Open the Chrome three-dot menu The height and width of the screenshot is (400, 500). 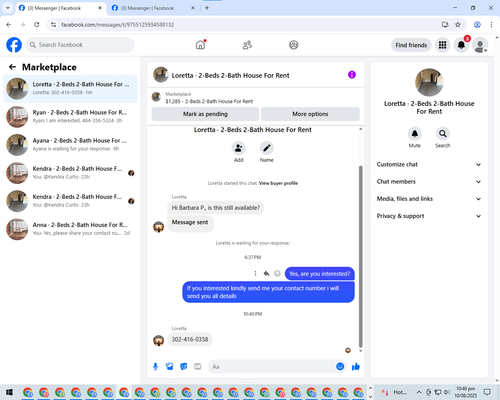point(491,25)
